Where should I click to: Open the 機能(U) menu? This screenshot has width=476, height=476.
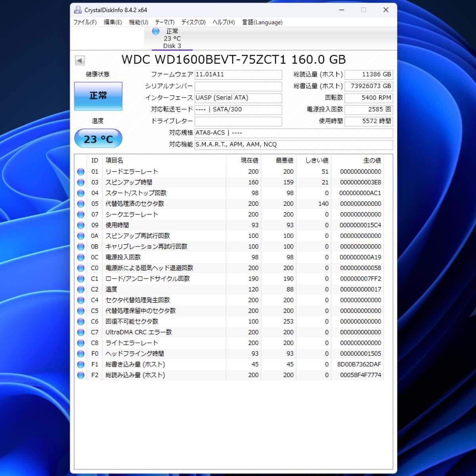tap(138, 22)
